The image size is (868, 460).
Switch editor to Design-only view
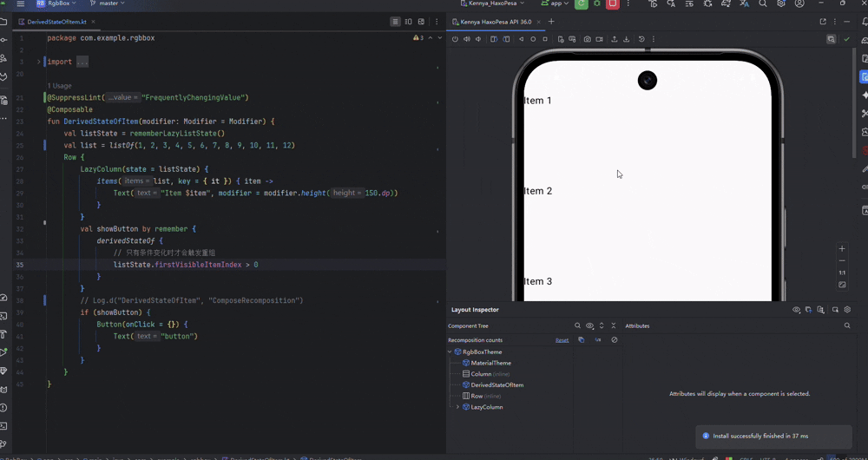click(x=421, y=23)
